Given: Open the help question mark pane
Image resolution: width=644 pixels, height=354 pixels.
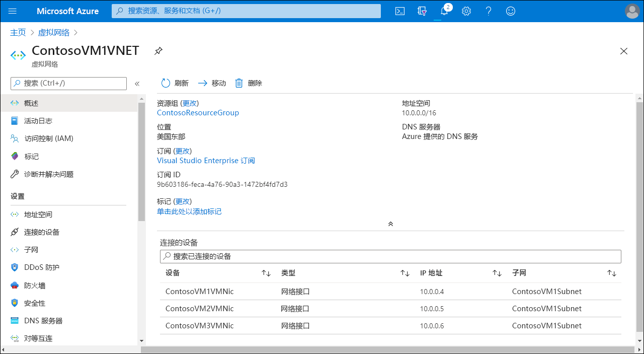Looking at the screenshot, I should 488,11.
